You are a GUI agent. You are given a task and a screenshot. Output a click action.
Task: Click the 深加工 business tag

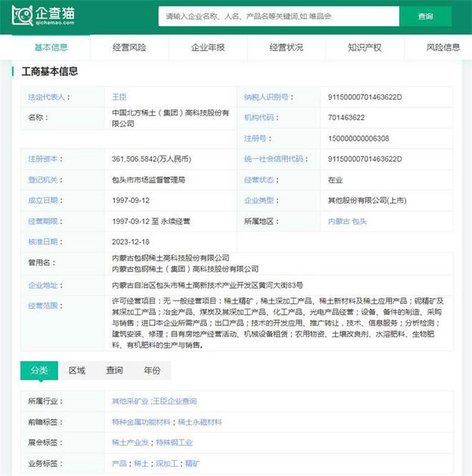167,464
